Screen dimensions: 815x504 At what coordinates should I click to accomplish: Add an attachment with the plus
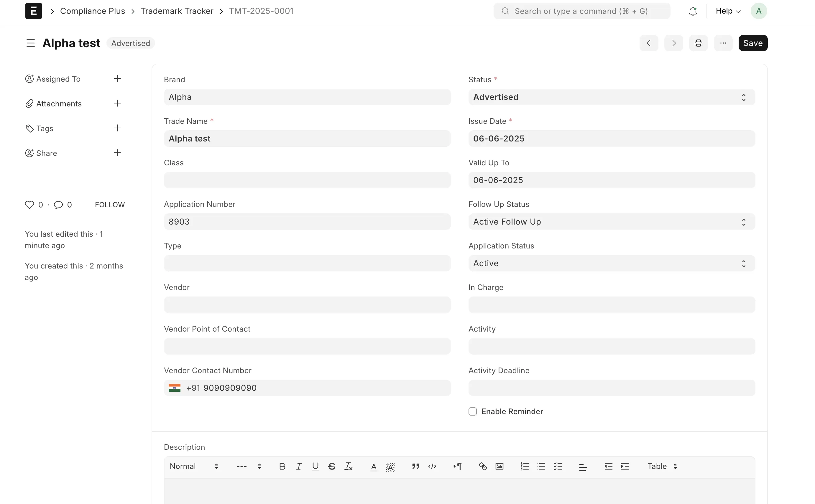click(117, 103)
